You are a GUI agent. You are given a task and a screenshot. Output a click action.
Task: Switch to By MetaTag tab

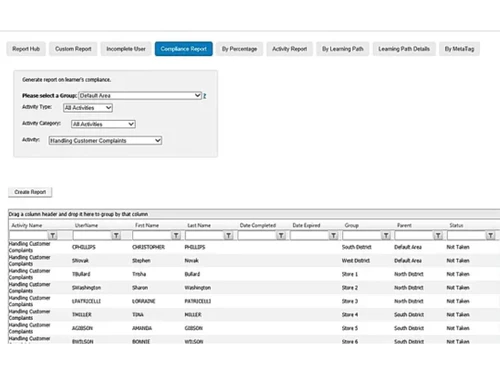(x=459, y=49)
